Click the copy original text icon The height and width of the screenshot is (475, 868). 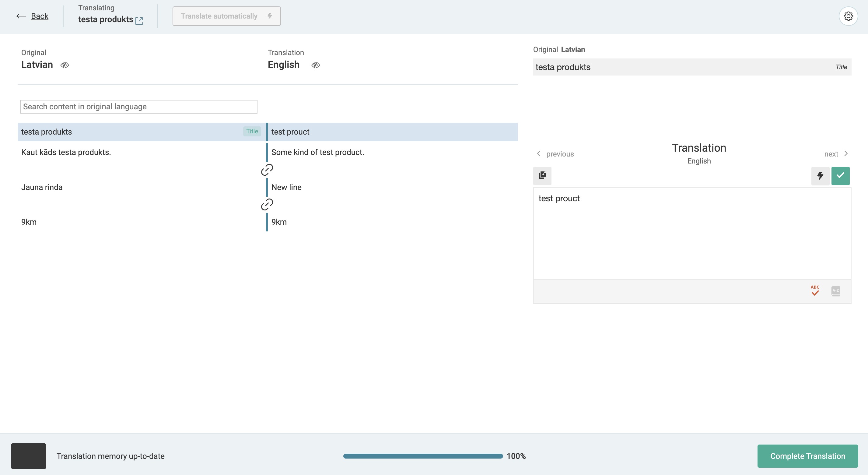click(542, 175)
